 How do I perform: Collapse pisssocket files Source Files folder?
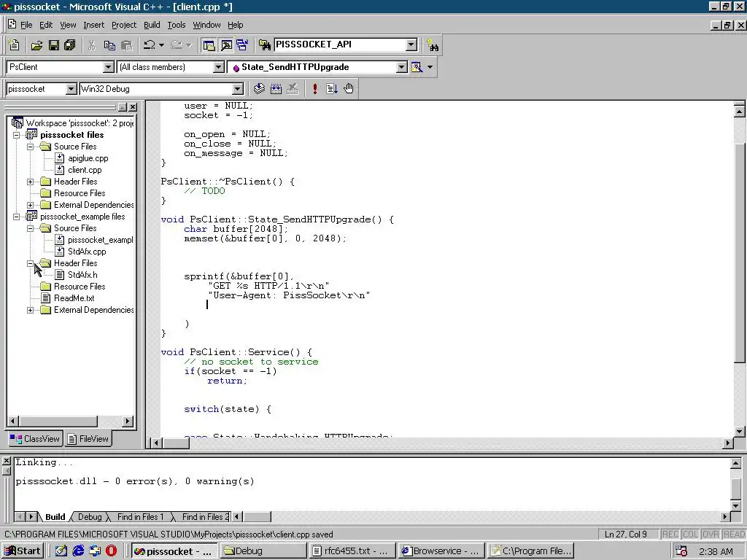pyautogui.click(x=30, y=147)
